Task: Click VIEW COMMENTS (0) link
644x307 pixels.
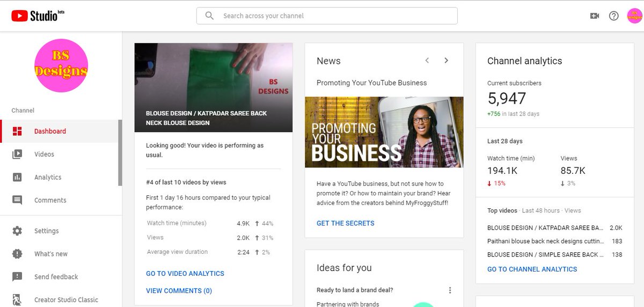Action: [x=179, y=291]
